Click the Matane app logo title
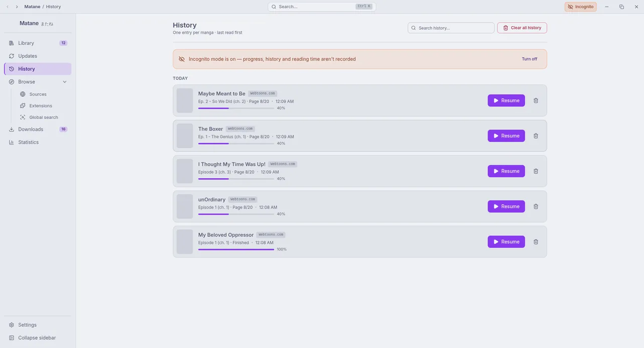 (x=36, y=23)
